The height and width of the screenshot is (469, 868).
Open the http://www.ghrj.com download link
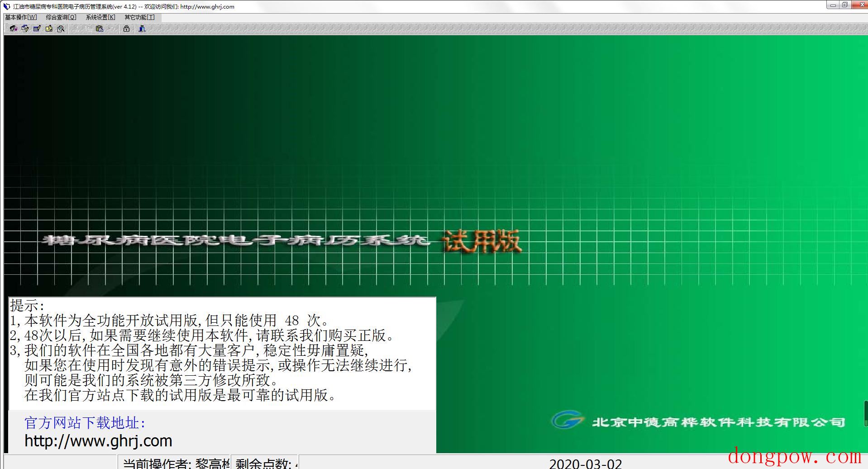(x=98, y=440)
